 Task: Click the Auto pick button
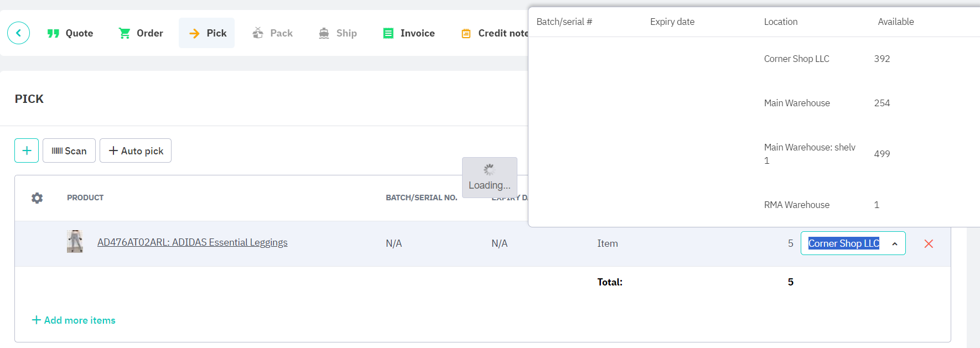click(x=136, y=150)
